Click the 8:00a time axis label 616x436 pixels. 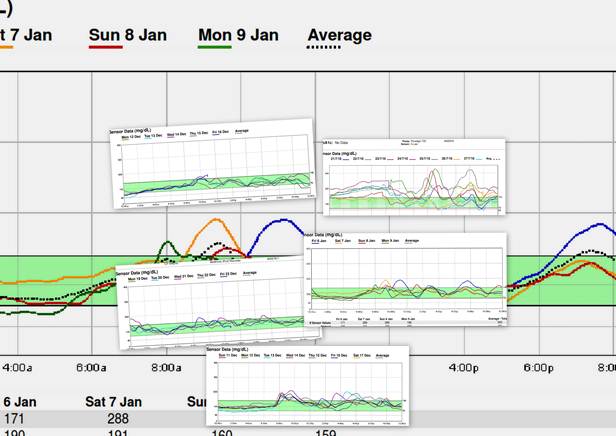click(166, 368)
